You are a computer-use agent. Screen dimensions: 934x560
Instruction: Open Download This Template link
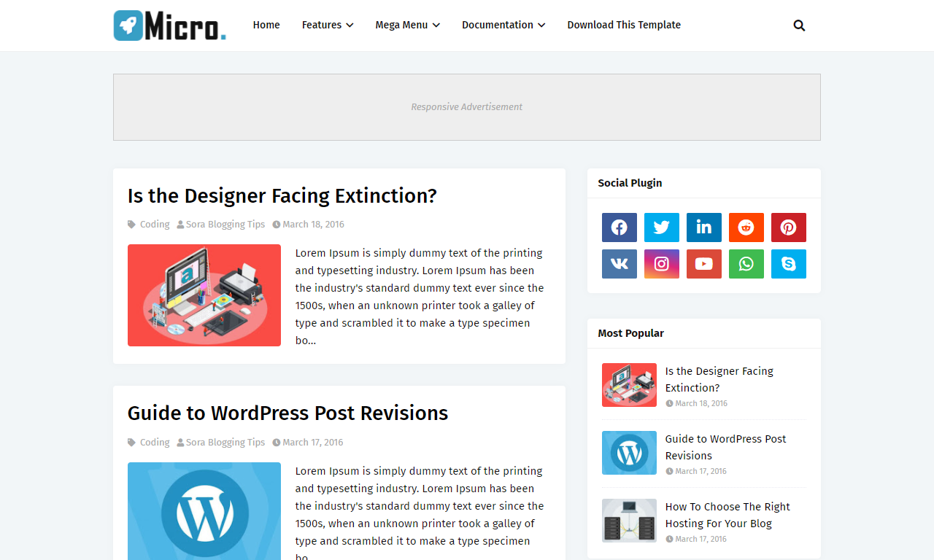click(624, 25)
